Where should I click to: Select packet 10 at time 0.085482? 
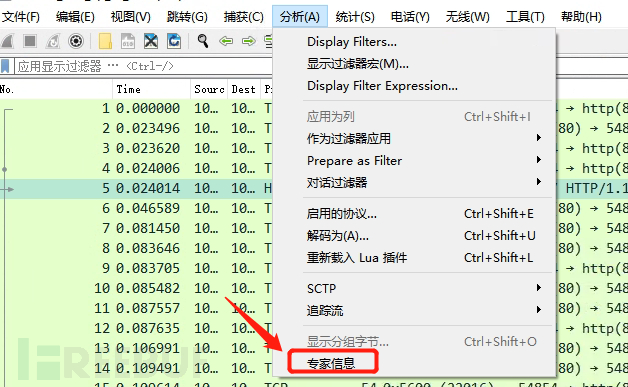coord(136,289)
